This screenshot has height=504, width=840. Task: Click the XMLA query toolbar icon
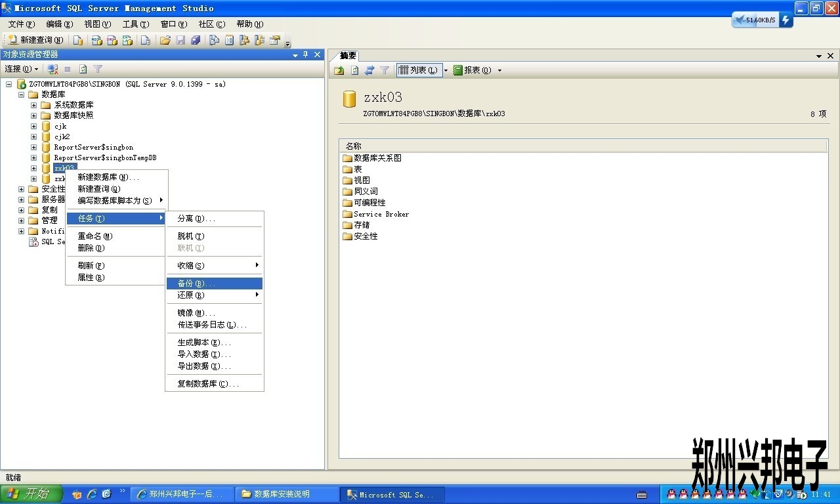coord(128,40)
